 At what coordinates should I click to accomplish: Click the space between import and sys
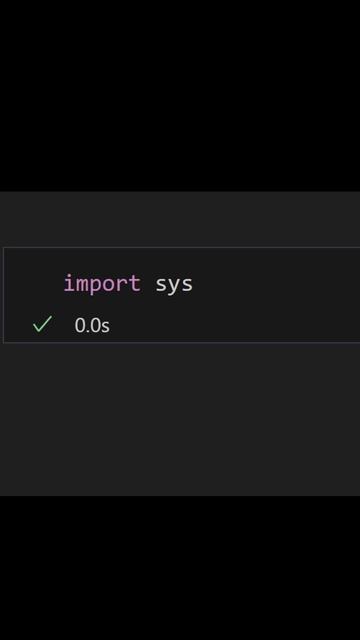[x=148, y=284]
